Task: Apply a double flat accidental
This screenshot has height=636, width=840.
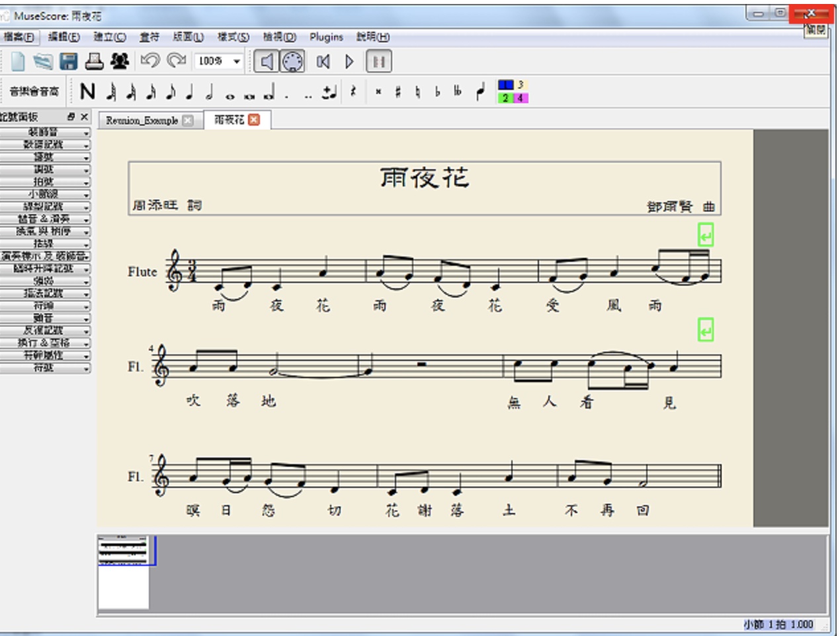Action: point(457,92)
